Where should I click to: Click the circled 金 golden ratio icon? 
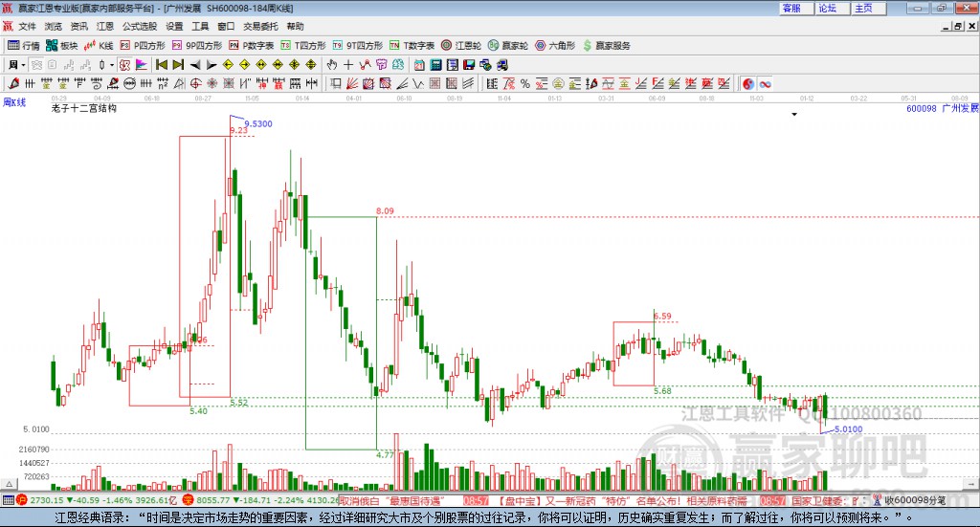[558, 83]
